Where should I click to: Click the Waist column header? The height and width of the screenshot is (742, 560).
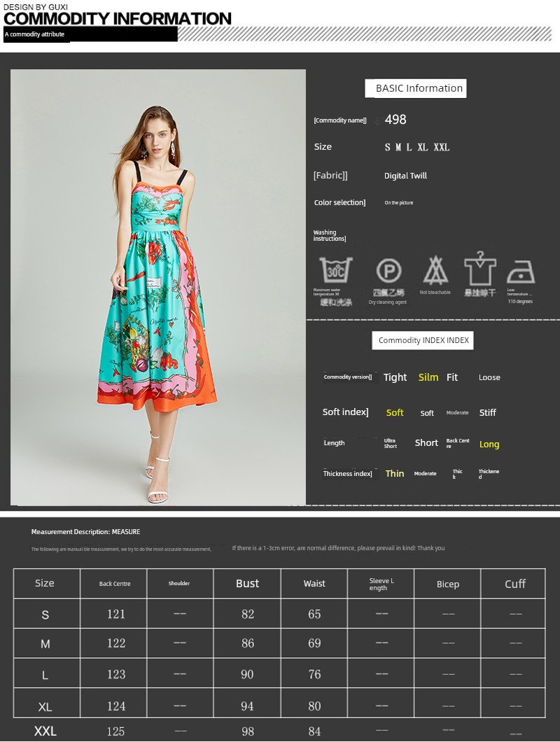coord(314,584)
